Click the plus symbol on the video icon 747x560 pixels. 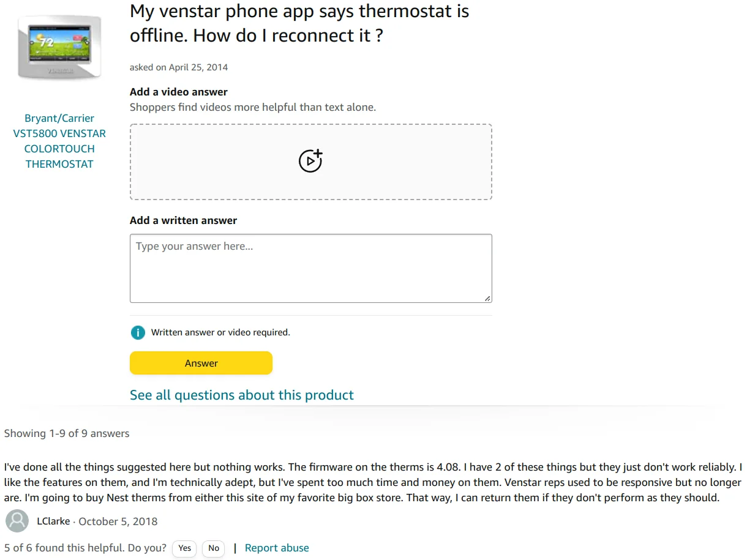click(x=317, y=155)
